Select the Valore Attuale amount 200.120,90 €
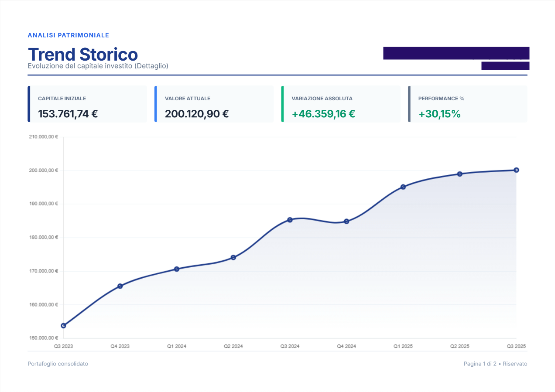Viewport: 555px width, 392px height. [197, 114]
